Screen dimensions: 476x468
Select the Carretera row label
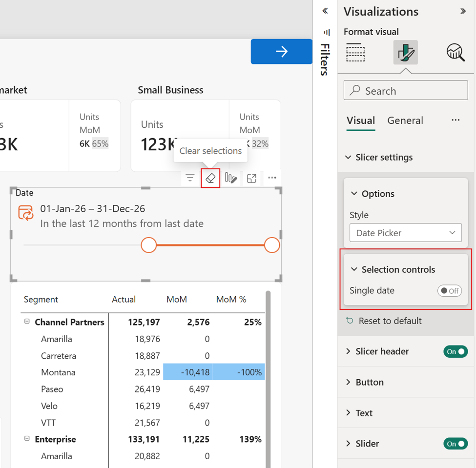click(x=58, y=356)
